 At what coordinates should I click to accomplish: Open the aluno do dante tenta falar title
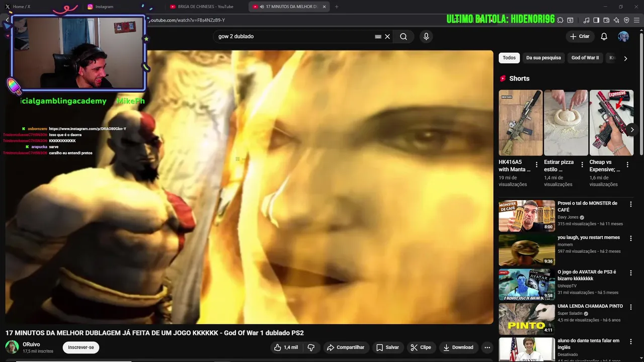(x=588, y=344)
